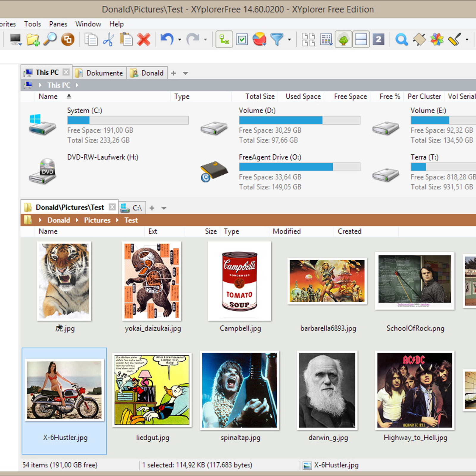Switch to the Donald tab
476x476 pixels.
click(147, 73)
